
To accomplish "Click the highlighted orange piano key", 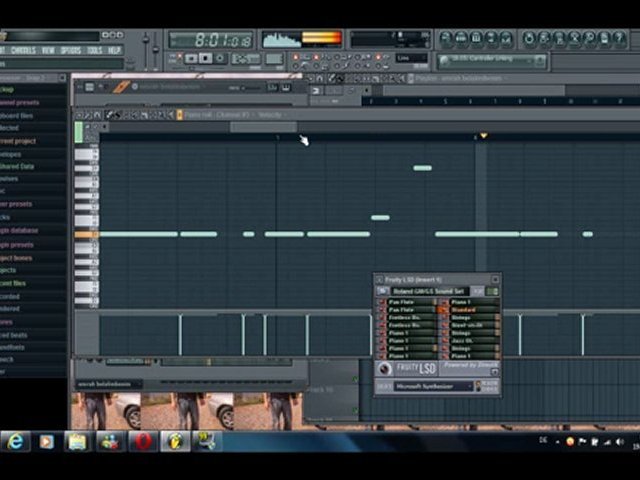I will point(86,235).
